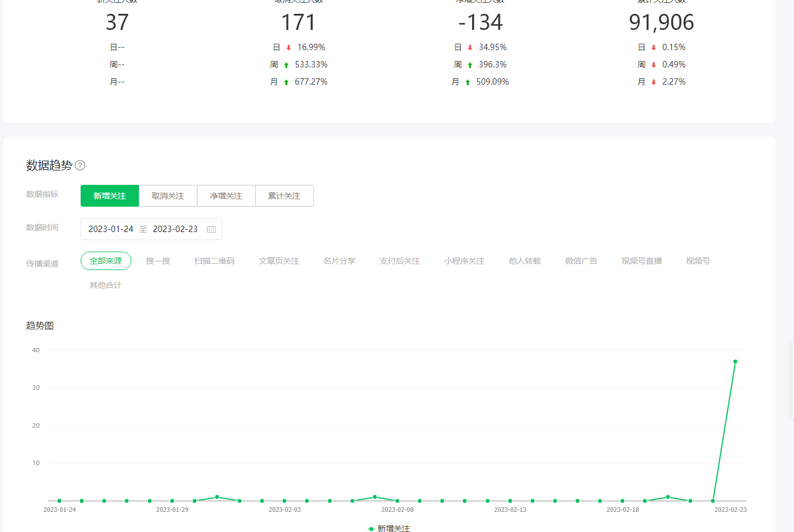Filter by 支付后关注 channel
The width and height of the screenshot is (794, 532).
(400, 261)
